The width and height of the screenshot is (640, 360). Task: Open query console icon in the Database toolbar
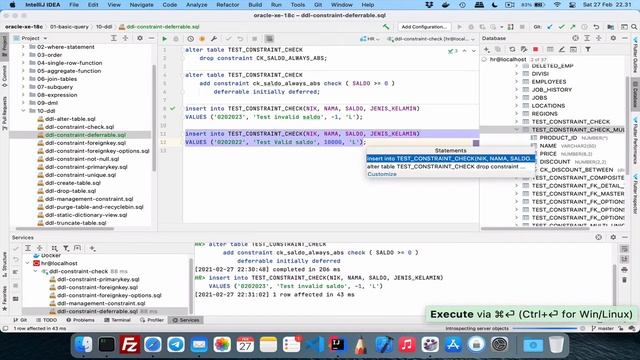573,49
